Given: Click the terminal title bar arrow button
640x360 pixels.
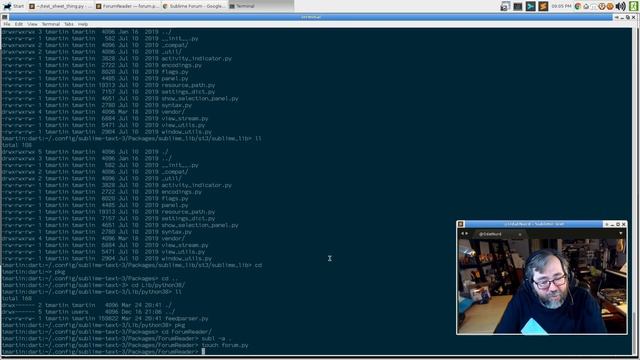Looking at the screenshot, I should [x=617, y=17].
